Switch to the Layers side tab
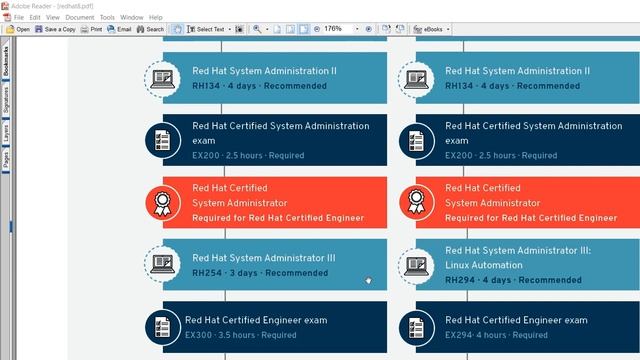640x360 pixels. click(6, 133)
